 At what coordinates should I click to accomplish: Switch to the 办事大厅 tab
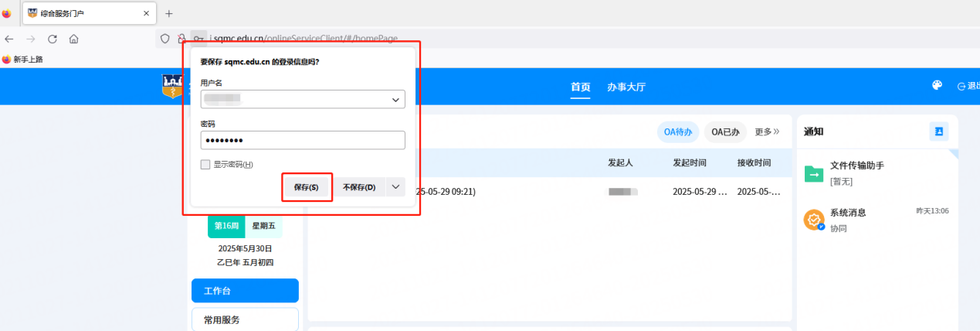626,87
